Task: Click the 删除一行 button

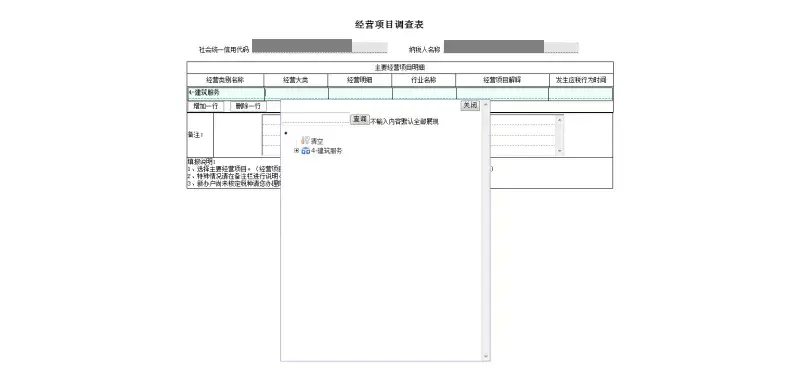Action: [x=248, y=106]
